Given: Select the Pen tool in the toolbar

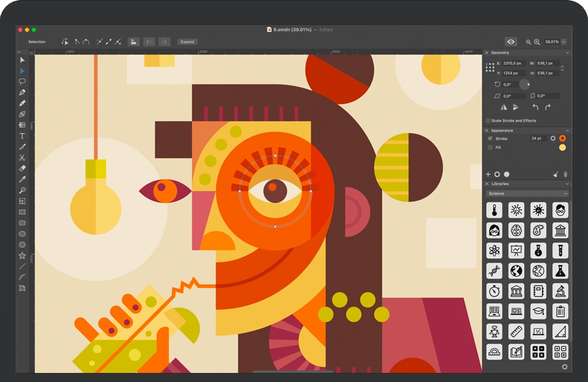Looking at the screenshot, I should [x=22, y=92].
